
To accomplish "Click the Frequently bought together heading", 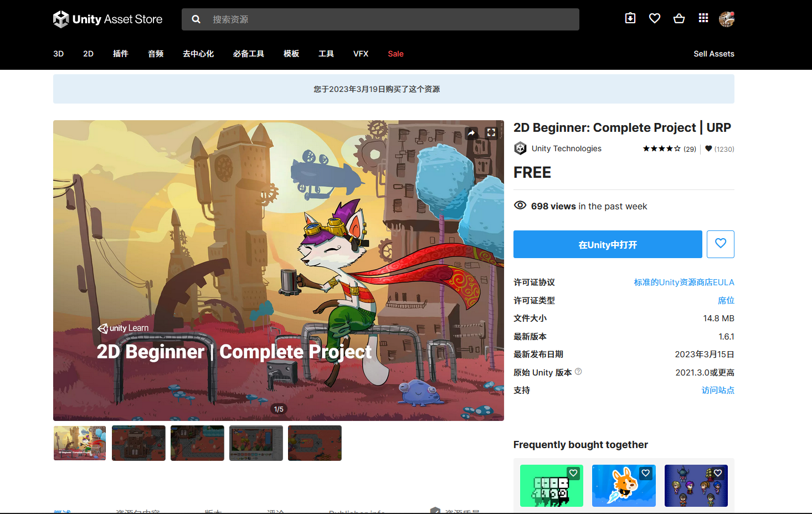I will point(580,445).
